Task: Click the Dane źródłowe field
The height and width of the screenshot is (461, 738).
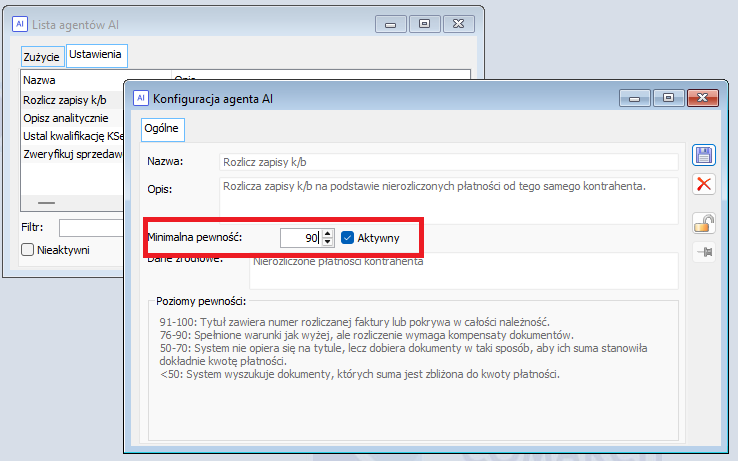Action: coord(464,271)
